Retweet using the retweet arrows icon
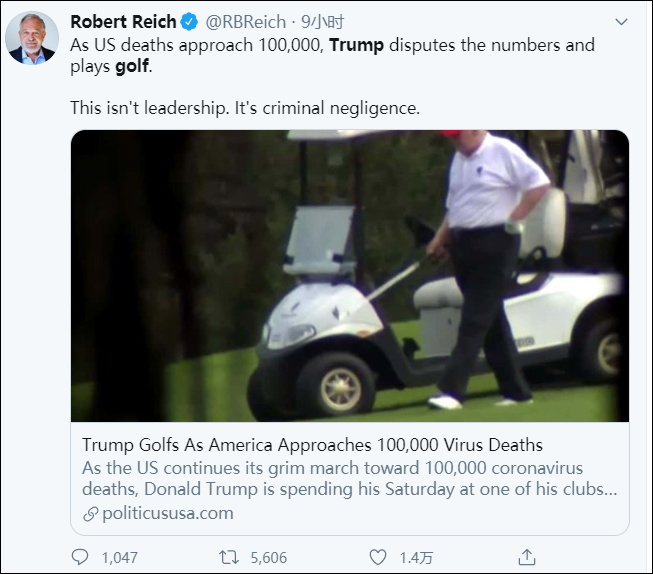The image size is (653, 574). [227, 556]
